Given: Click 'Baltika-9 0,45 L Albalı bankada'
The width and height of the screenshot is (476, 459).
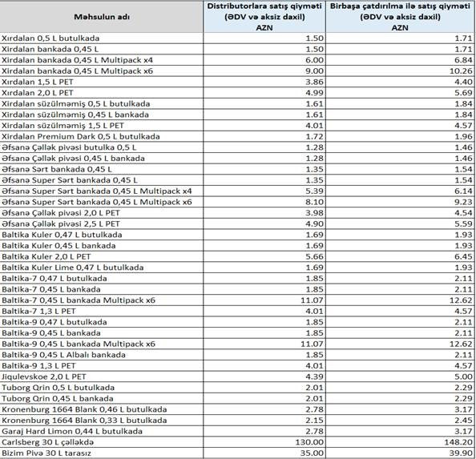Looking at the screenshot, I should [102, 355].
